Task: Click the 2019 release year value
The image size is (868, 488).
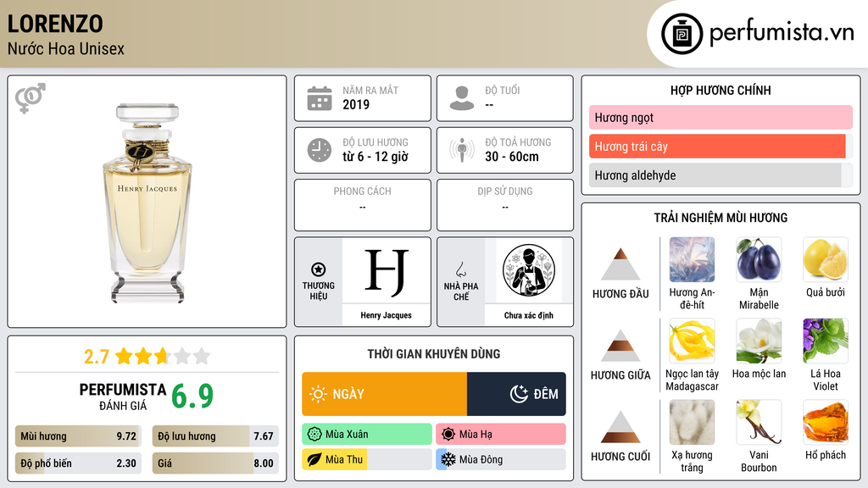Action: click(356, 104)
